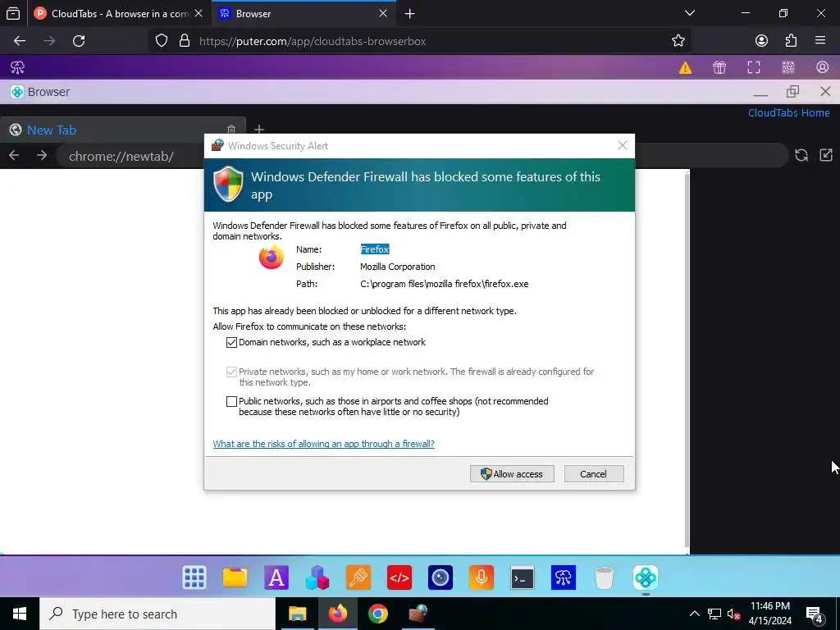This screenshot has width=840, height=630.
Task: Open Firefox hamburger application menu
Action: pyautogui.click(x=820, y=41)
